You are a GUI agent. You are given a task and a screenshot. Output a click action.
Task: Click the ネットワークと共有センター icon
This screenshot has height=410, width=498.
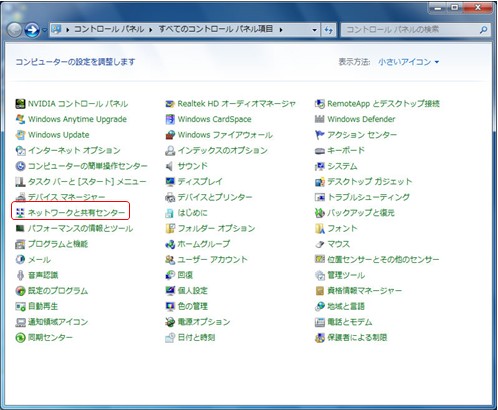(x=20, y=212)
